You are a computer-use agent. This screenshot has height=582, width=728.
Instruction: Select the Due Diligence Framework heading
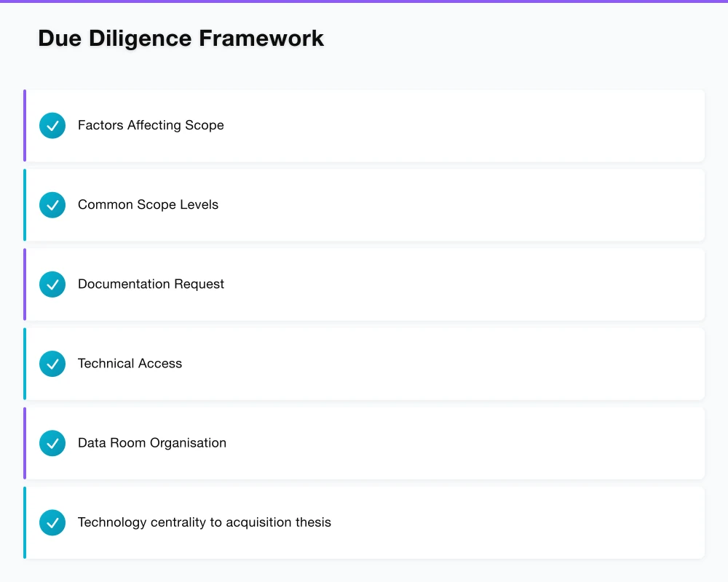tap(181, 38)
